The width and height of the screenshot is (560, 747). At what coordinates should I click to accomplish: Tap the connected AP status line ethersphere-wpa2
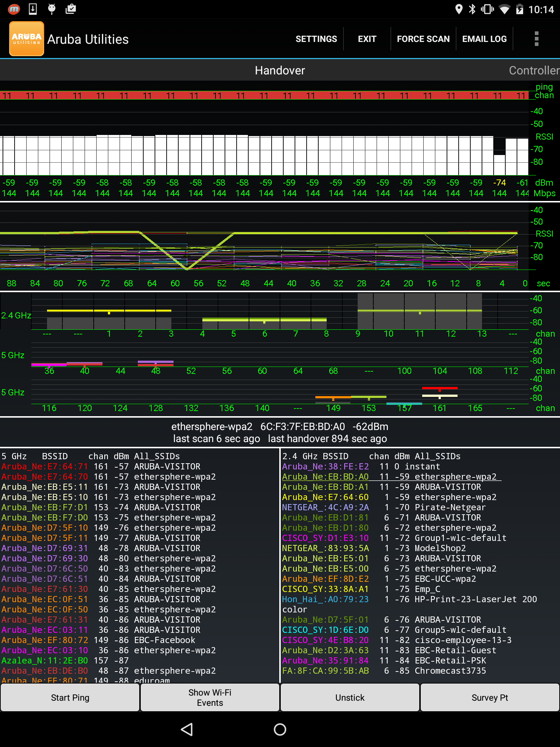coord(280,426)
